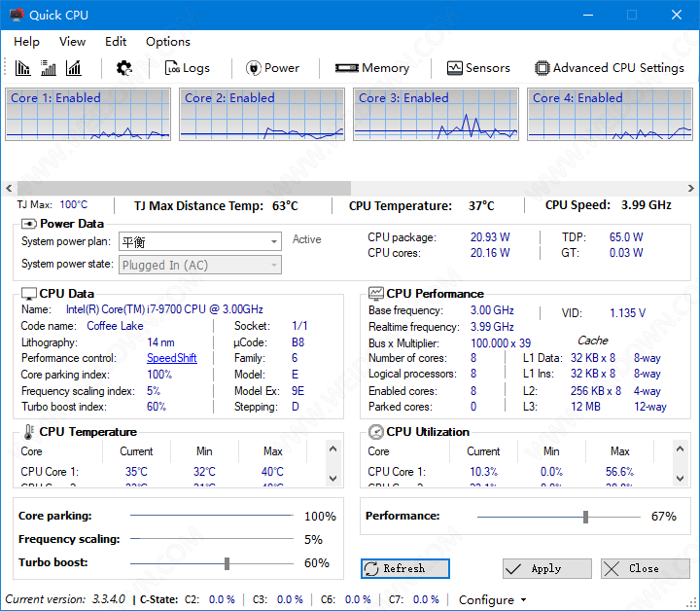Click the CPU Performance chart icon
The width and height of the screenshot is (700, 611).
[376, 294]
